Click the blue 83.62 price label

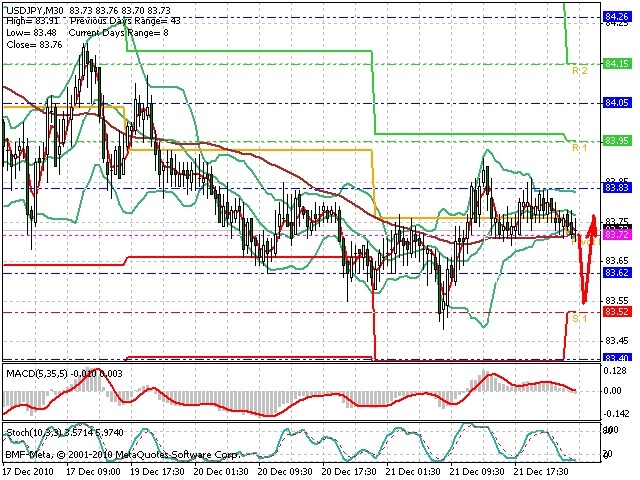point(617,272)
